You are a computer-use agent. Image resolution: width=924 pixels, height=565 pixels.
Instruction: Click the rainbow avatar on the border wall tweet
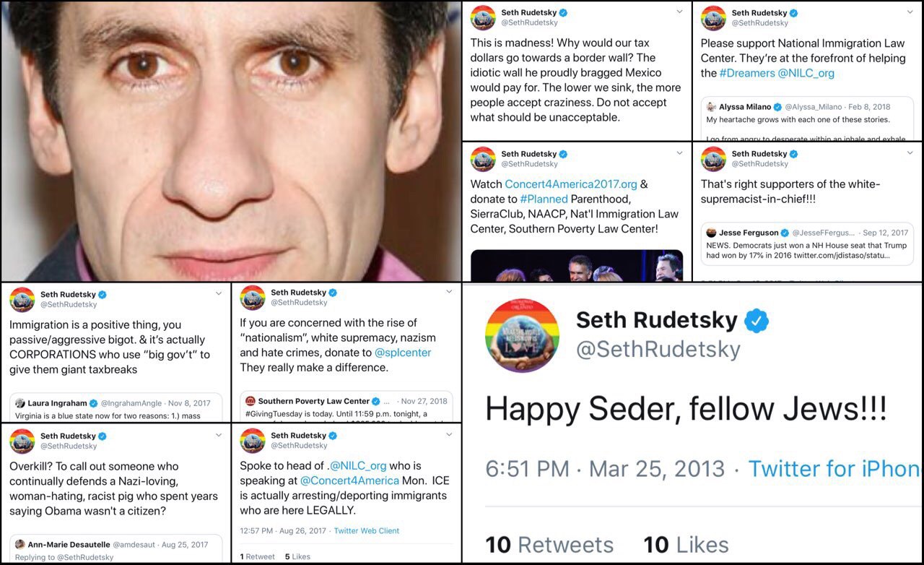coord(483,17)
